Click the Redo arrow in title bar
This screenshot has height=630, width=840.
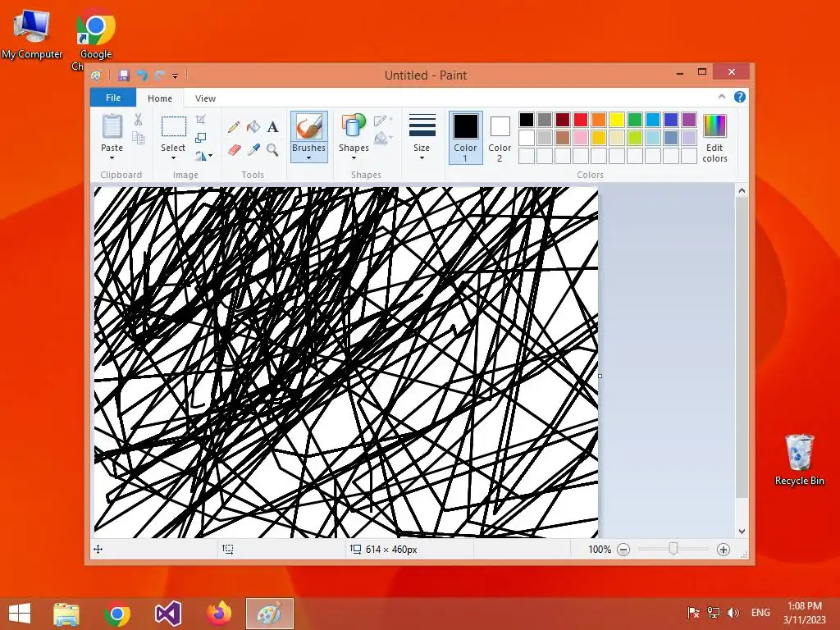[x=160, y=75]
